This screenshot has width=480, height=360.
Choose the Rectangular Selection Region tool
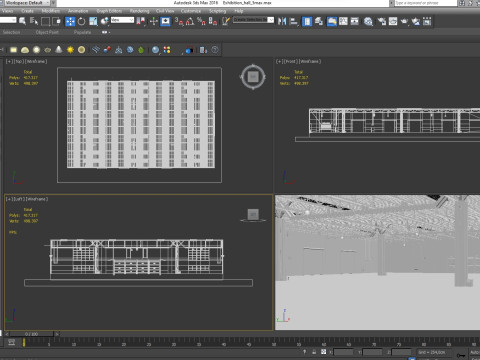(45, 21)
